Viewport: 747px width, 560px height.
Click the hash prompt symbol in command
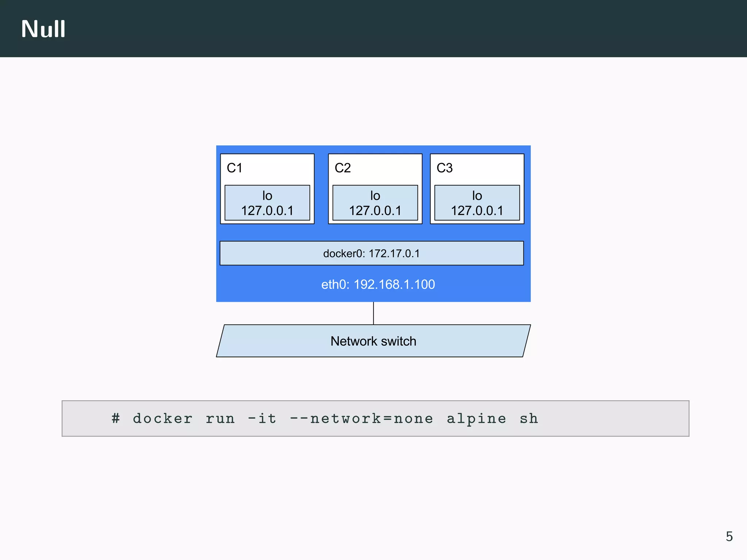click(x=116, y=418)
